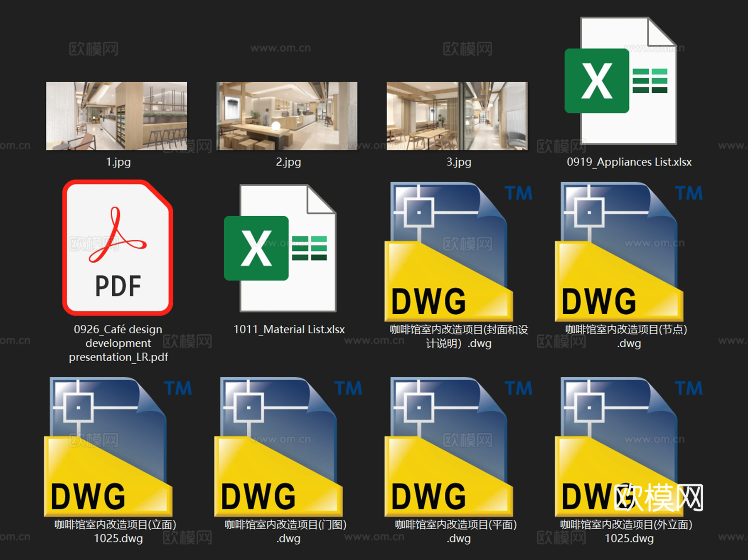748x560 pixels.
Task: Select the 1.jpg image thumbnail
Action: tap(116, 116)
